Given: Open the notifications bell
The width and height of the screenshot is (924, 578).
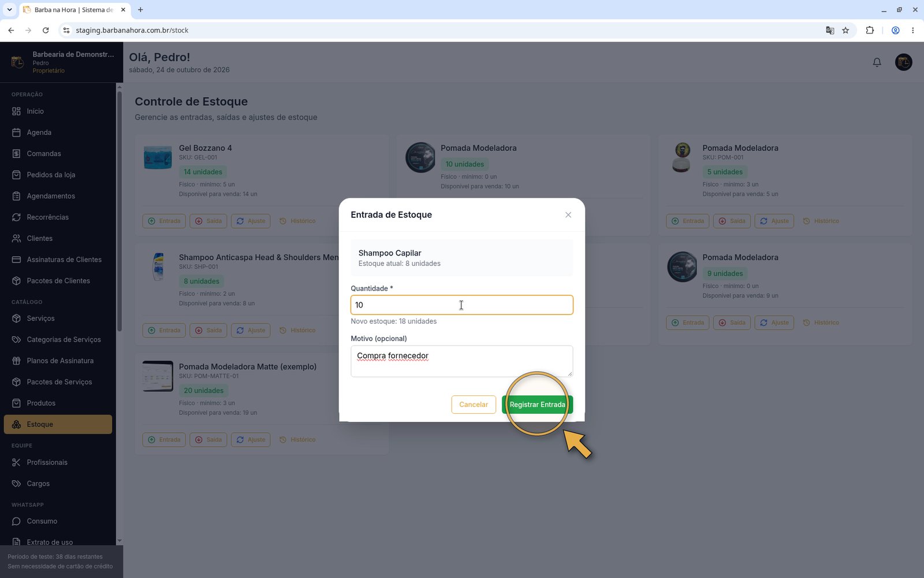Looking at the screenshot, I should coord(877,62).
